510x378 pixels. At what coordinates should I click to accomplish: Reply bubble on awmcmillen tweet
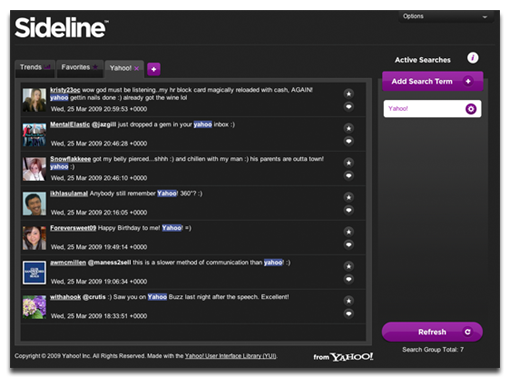pyautogui.click(x=349, y=279)
